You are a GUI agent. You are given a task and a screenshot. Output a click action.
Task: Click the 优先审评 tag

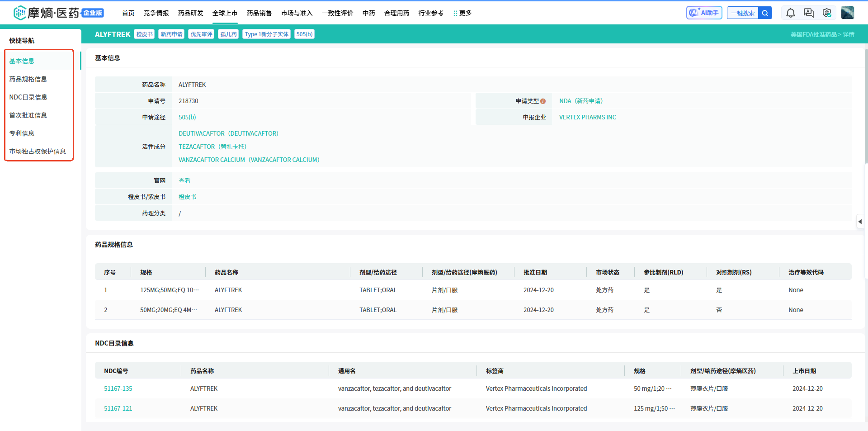tap(201, 34)
